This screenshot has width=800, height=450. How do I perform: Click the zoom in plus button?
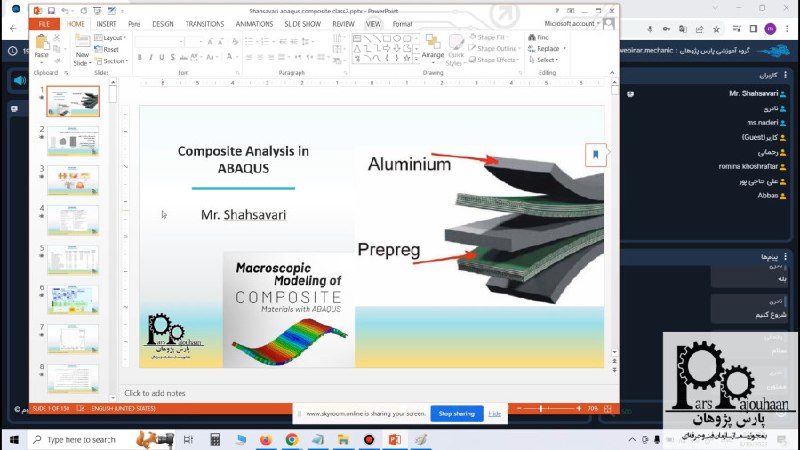point(579,409)
